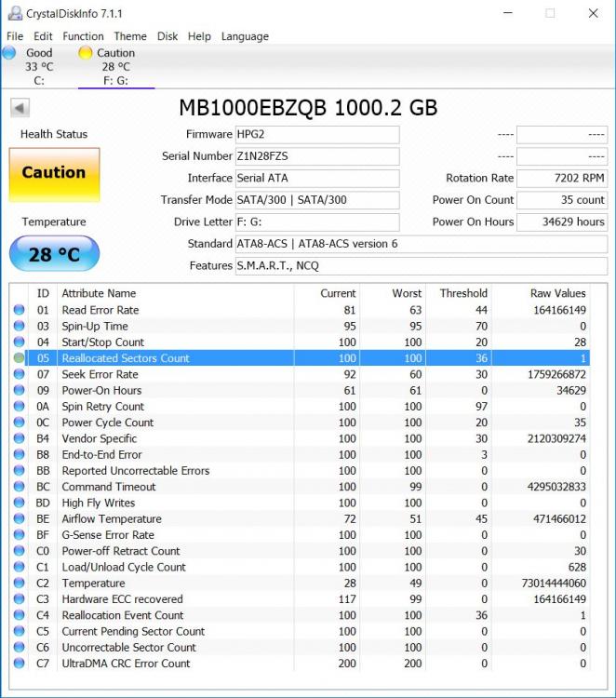Click the status orb beside Hardware ECC recovered
616x698 pixels.
point(20,598)
